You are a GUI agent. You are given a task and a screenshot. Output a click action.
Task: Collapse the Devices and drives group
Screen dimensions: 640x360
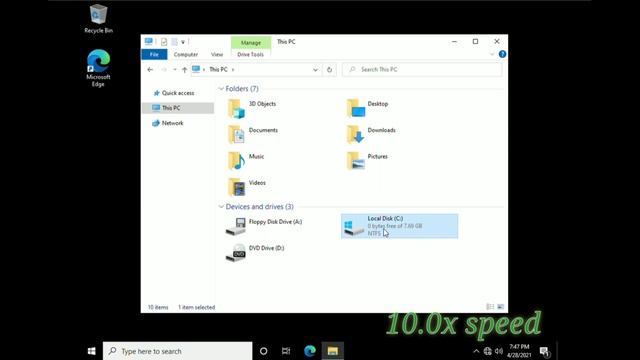[x=221, y=207]
